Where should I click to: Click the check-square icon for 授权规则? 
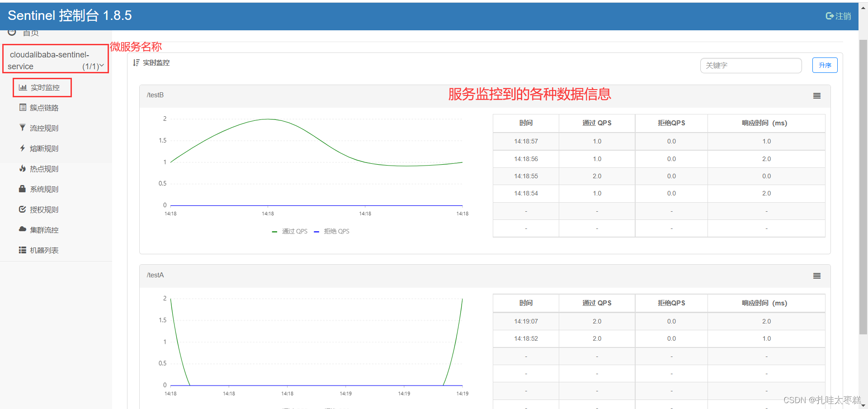[22, 209]
